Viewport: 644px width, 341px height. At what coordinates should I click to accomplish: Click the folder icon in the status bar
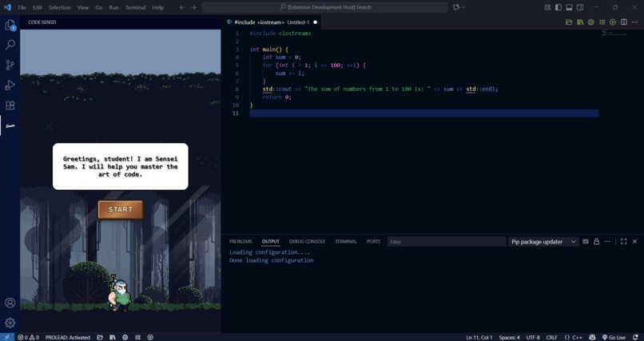[100, 337]
